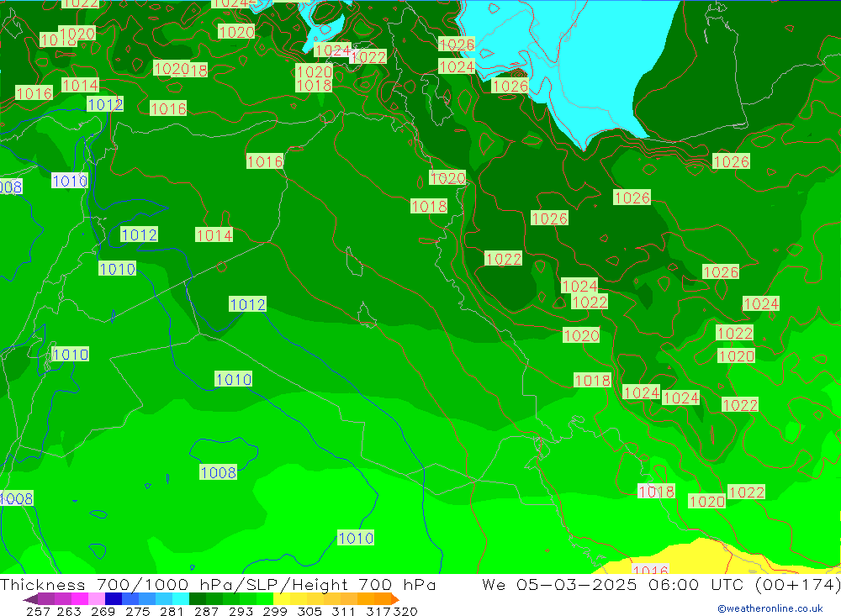This screenshot has width=841, height=616.
Task: Click the legend value 275
Action: (x=137, y=611)
